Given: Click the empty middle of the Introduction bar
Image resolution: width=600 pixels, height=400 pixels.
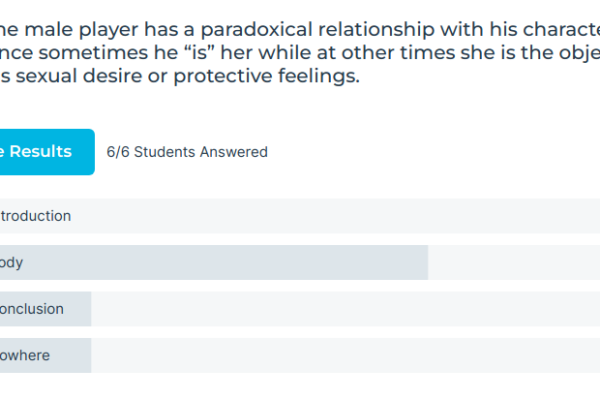Looking at the screenshot, I should (335, 216).
